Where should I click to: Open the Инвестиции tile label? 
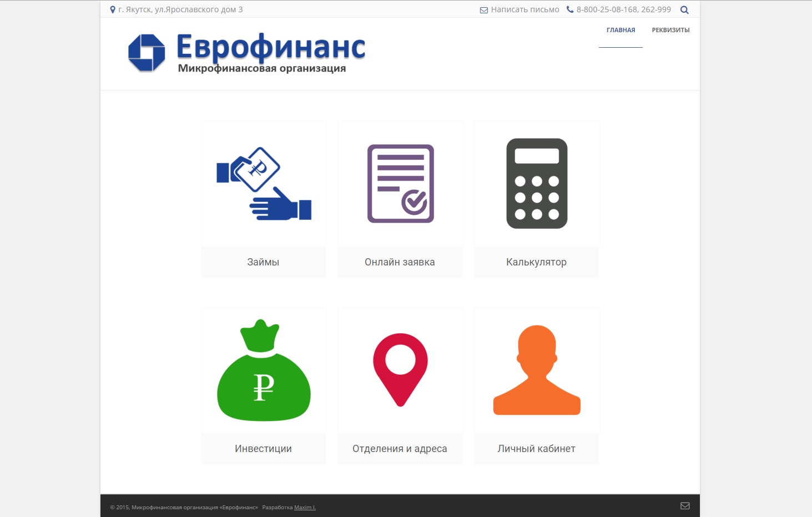(263, 449)
